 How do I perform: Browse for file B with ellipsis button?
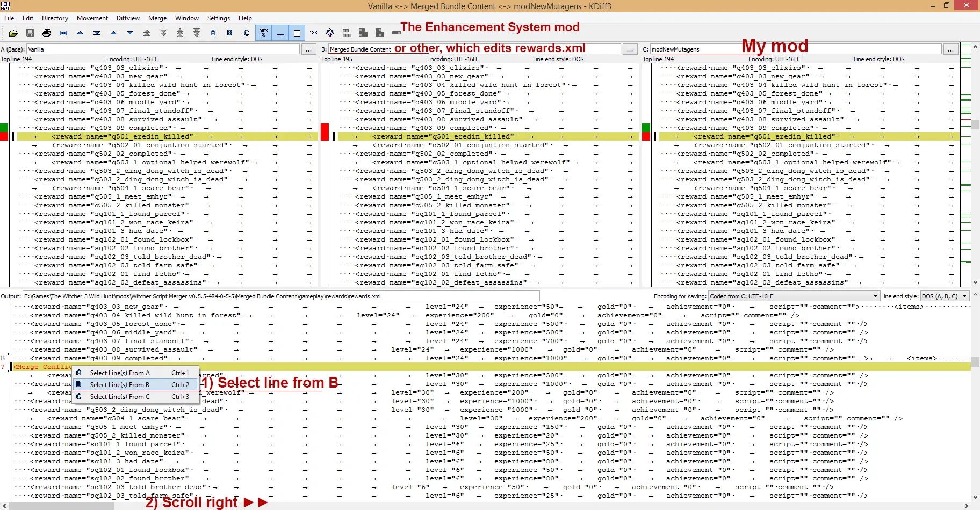(x=630, y=49)
